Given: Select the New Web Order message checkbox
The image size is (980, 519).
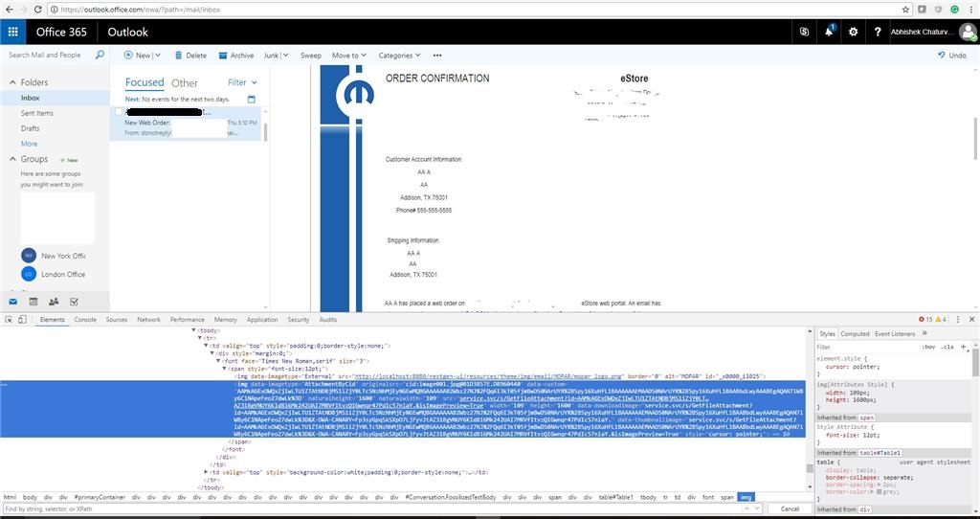Looking at the screenshot, I should coord(119,111).
